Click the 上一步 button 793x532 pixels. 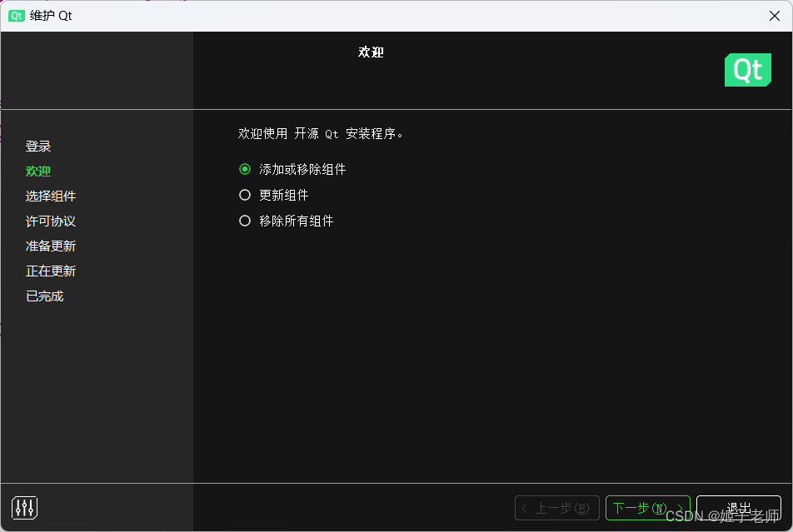coord(556,508)
